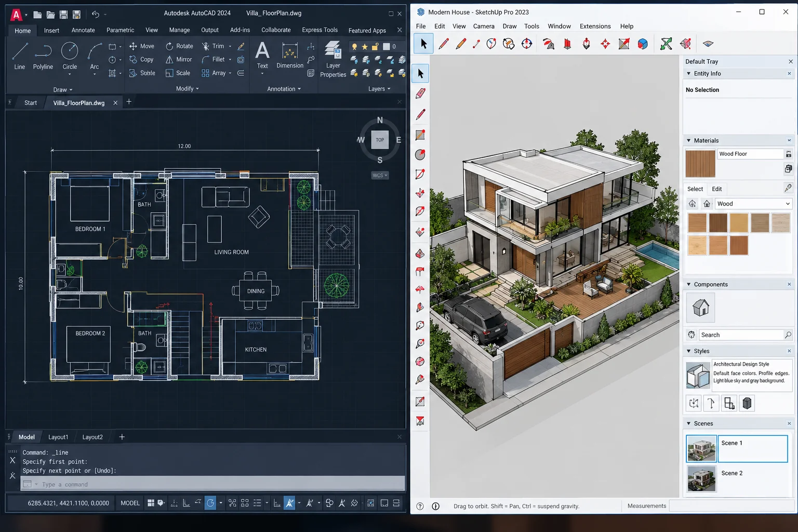
Task: Click the Copy tool in Modify panel
Action: [141, 60]
